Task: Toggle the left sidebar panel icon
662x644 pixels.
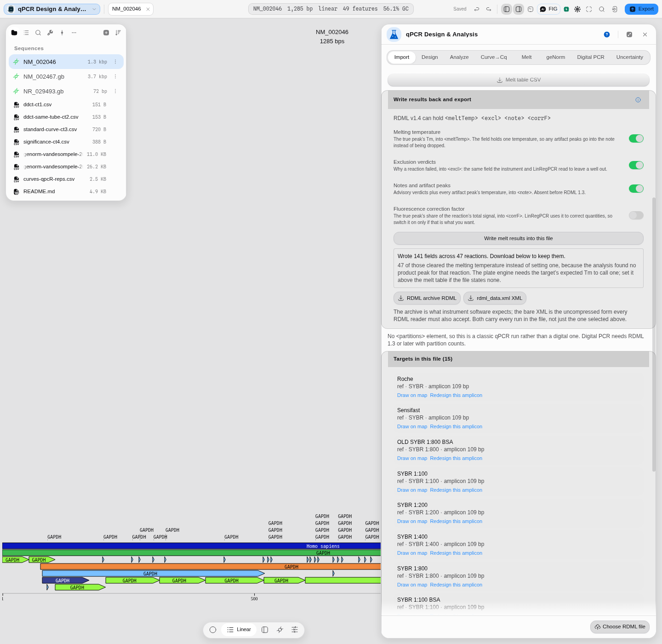Action: [x=507, y=9]
